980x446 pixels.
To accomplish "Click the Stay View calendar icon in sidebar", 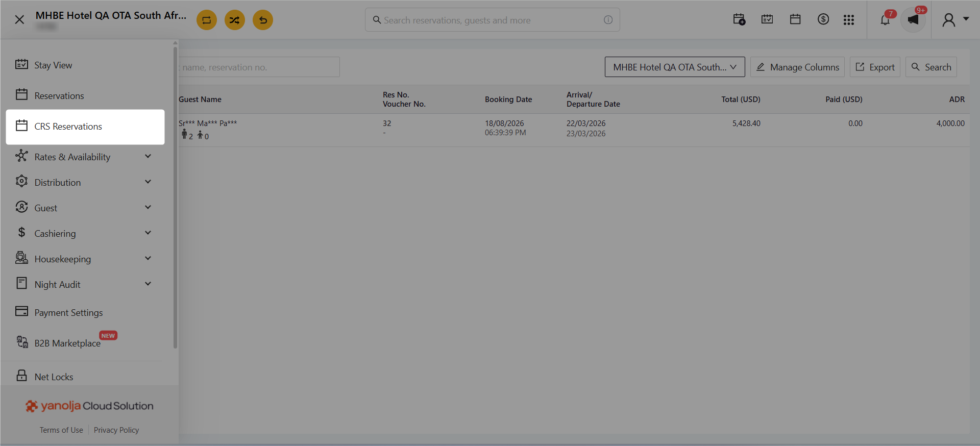I will click(21, 64).
